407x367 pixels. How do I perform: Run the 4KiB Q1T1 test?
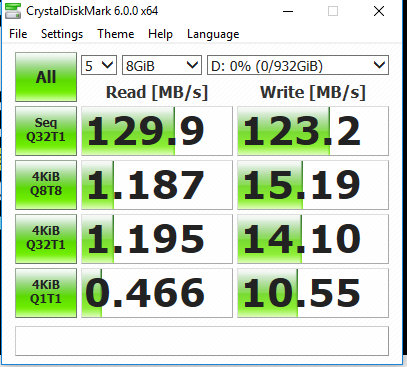coord(46,293)
